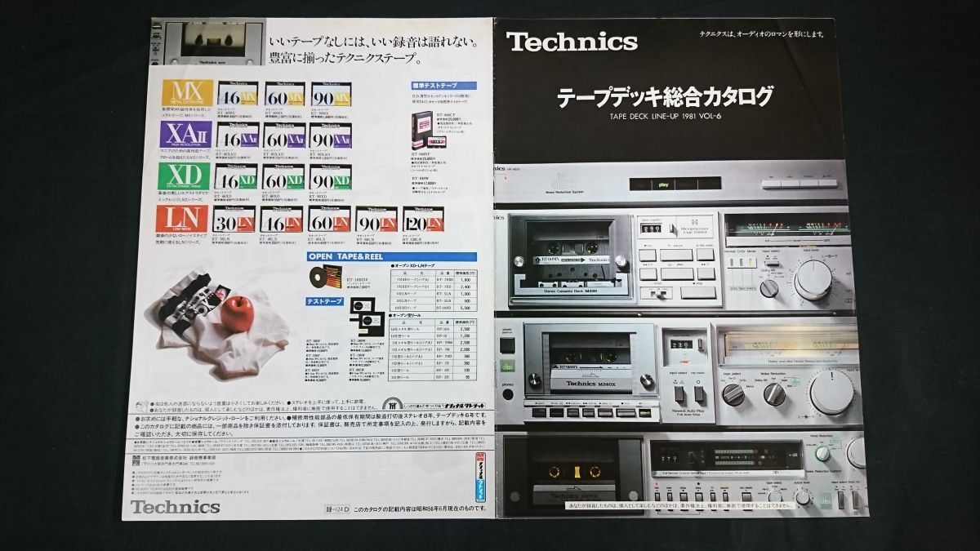
Task: Click the gold MX tape series logo
Action: point(188,95)
